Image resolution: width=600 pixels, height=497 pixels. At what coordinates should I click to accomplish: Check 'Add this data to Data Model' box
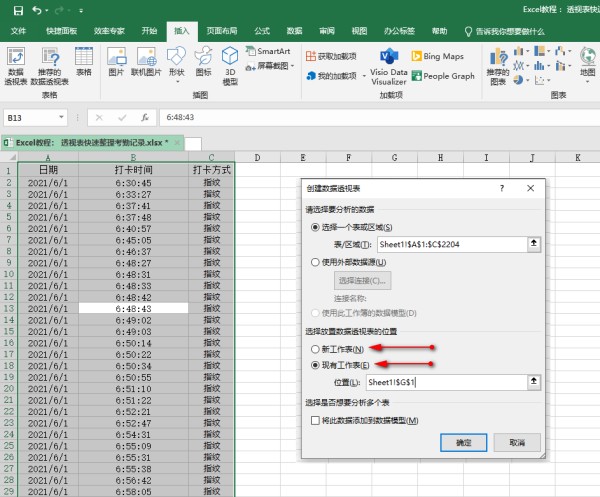[x=315, y=420]
